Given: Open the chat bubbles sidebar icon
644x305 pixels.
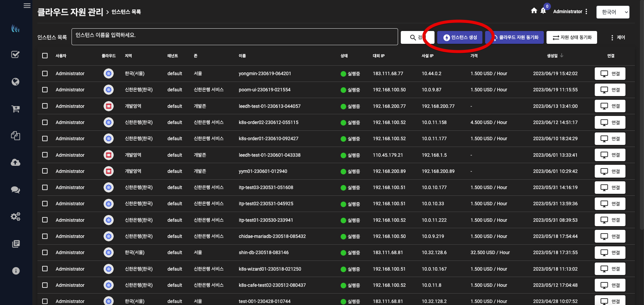Looking at the screenshot, I should (16, 190).
